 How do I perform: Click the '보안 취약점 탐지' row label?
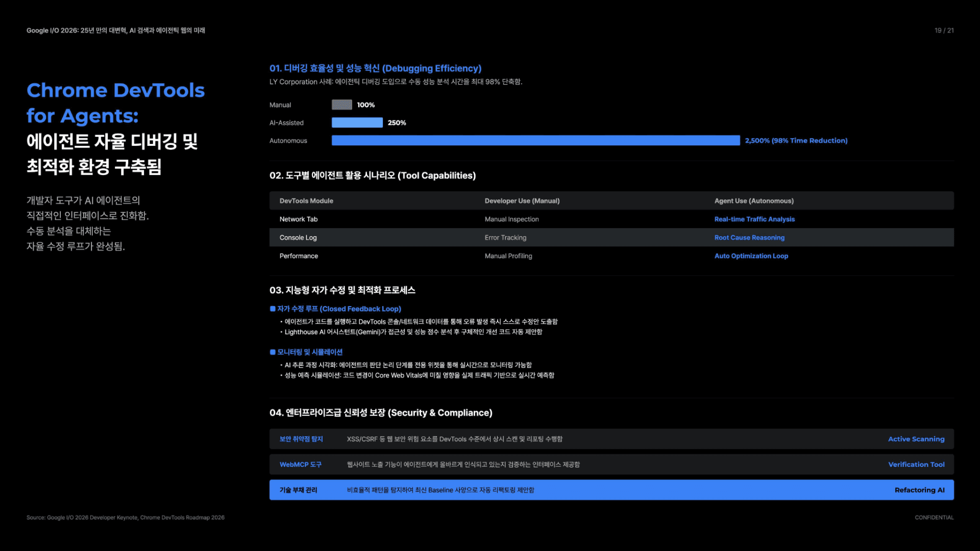click(x=301, y=439)
